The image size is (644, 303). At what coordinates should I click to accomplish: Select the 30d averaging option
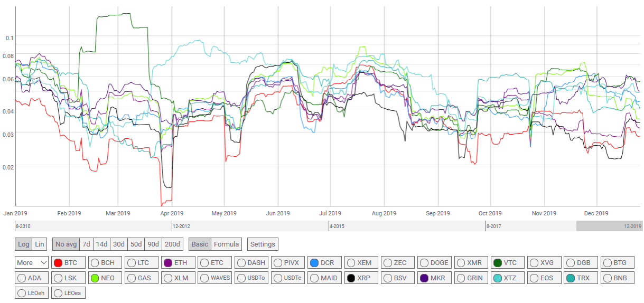(x=119, y=244)
